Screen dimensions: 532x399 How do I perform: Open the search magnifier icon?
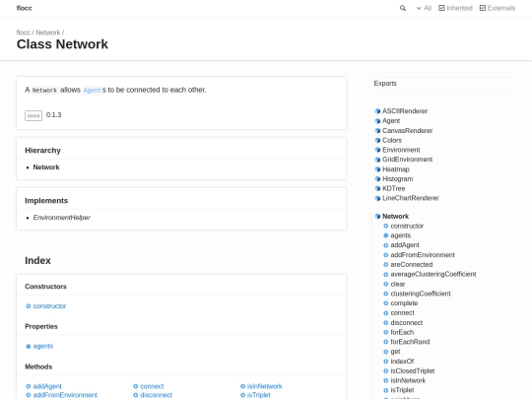tap(402, 8)
